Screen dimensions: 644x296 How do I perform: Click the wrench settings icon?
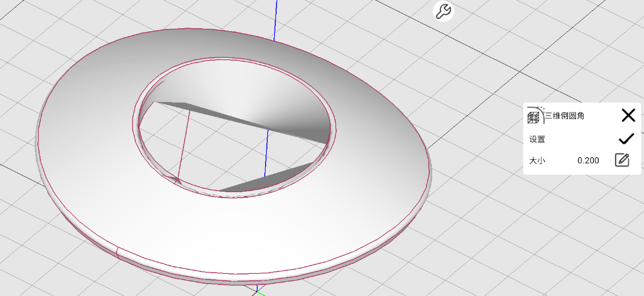[x=443, y=11]
